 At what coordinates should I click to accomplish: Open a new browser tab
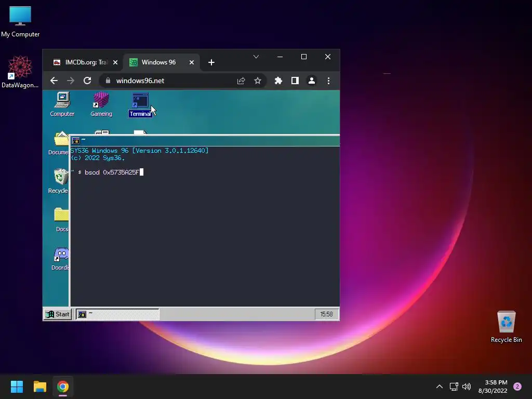tap(211, 62)
